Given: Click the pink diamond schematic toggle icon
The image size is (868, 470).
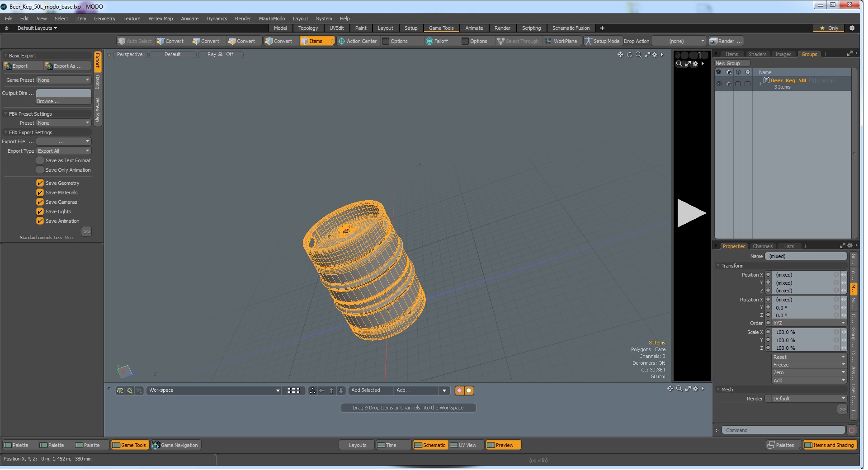Looking at the screenshot, I should [x=460, y=390].
